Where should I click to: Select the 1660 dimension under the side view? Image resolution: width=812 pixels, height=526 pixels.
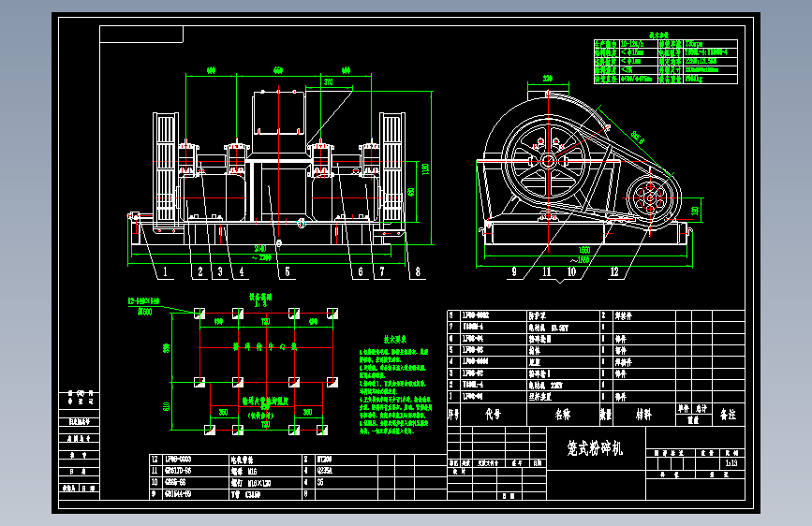[x=584, y=250]
